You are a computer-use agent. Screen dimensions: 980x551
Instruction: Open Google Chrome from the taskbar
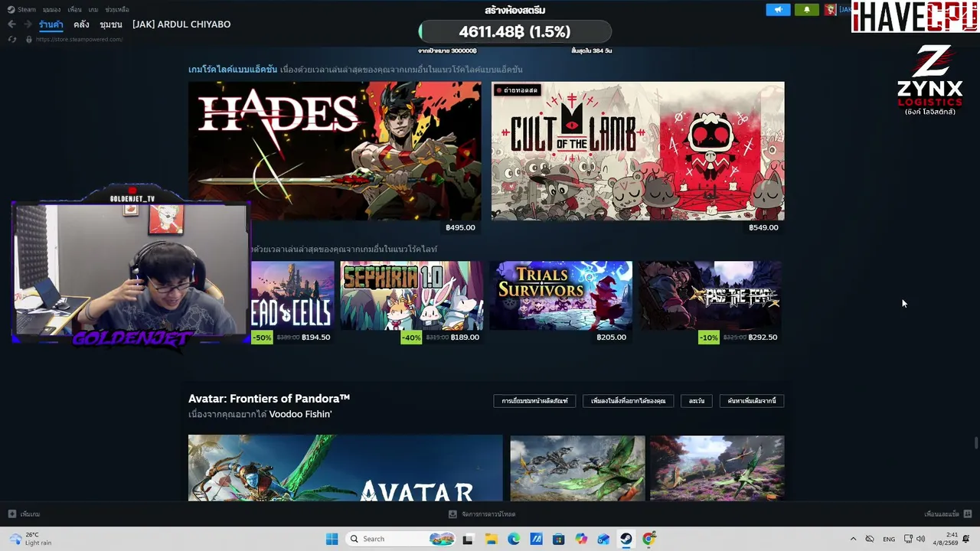click(648, 539)
